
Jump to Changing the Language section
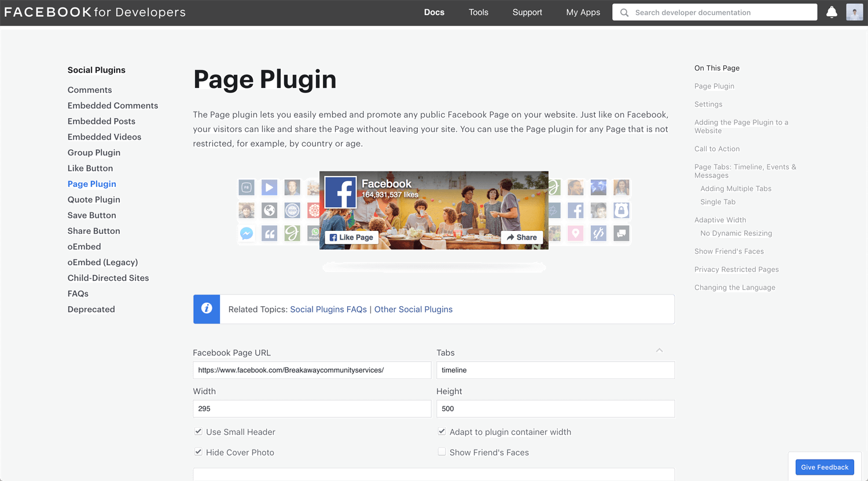[x=734, y=288]
